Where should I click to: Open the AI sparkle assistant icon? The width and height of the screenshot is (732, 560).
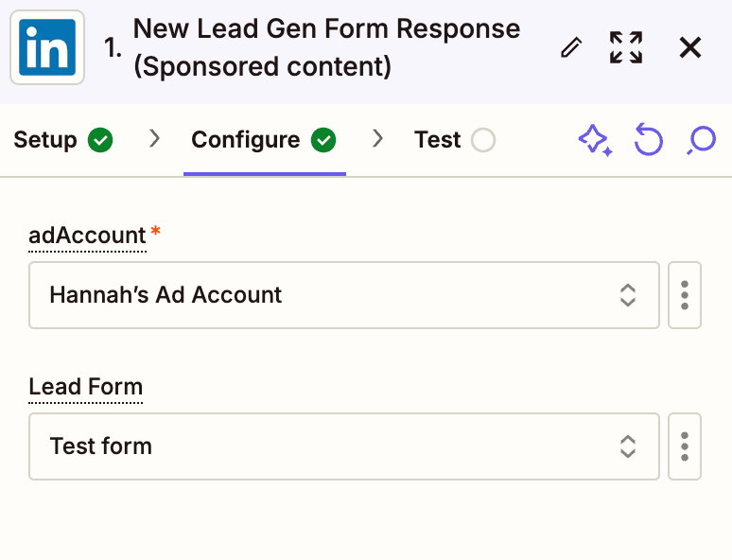point(595,141)
